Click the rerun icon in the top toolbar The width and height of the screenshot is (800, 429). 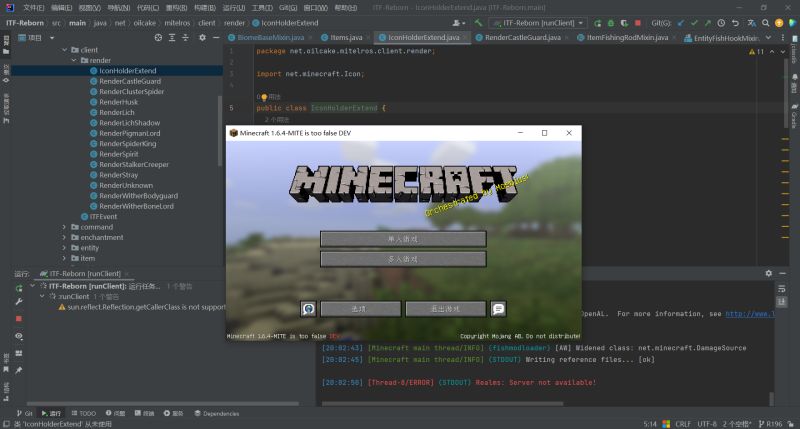(597, 23)
